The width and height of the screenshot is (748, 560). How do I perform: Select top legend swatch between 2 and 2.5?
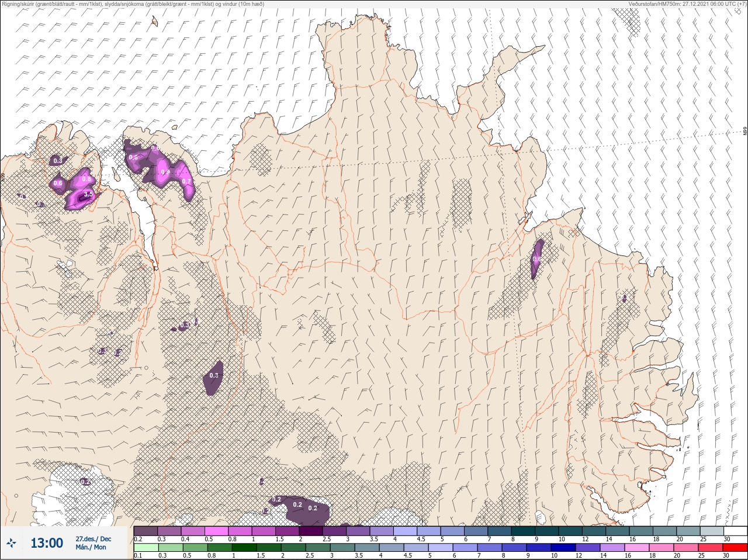coord(311,531)
